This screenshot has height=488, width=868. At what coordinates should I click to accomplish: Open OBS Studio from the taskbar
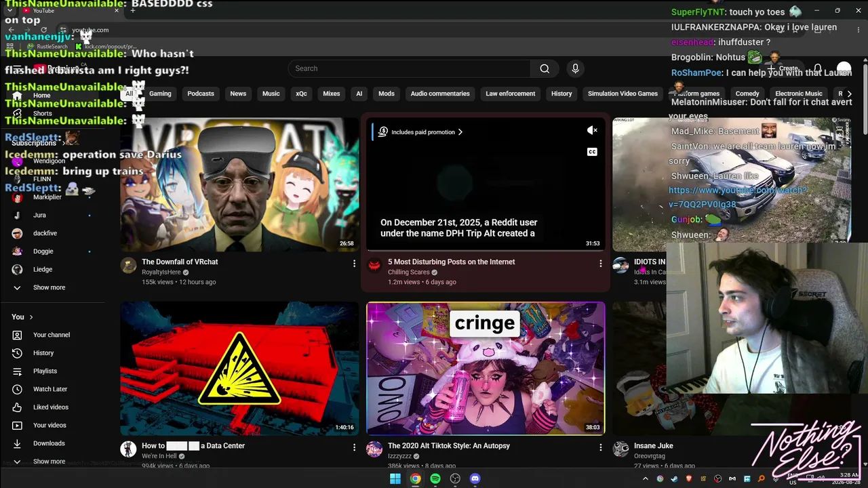[455, 479]
